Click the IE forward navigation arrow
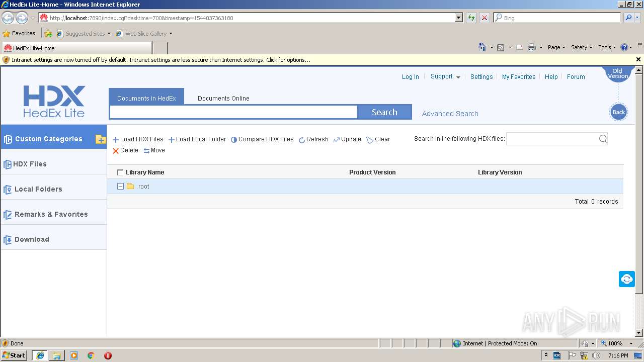 (22, 18)
